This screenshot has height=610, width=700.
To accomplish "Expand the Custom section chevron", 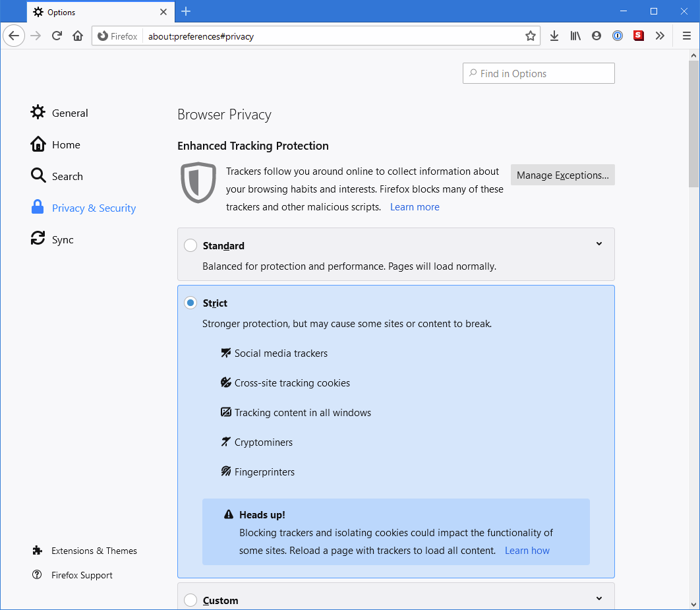I will point(599,599).
